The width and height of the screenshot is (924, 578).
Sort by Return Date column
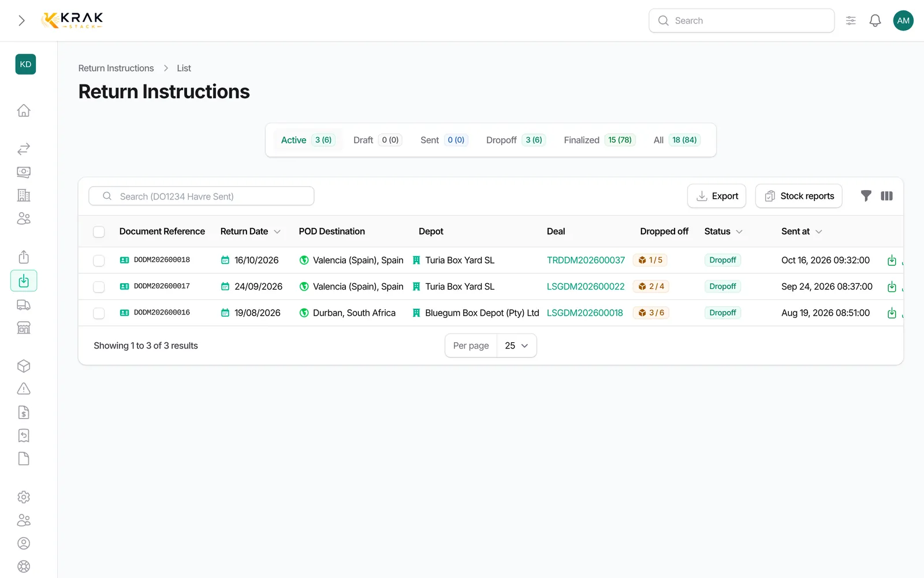coord(250,231)
